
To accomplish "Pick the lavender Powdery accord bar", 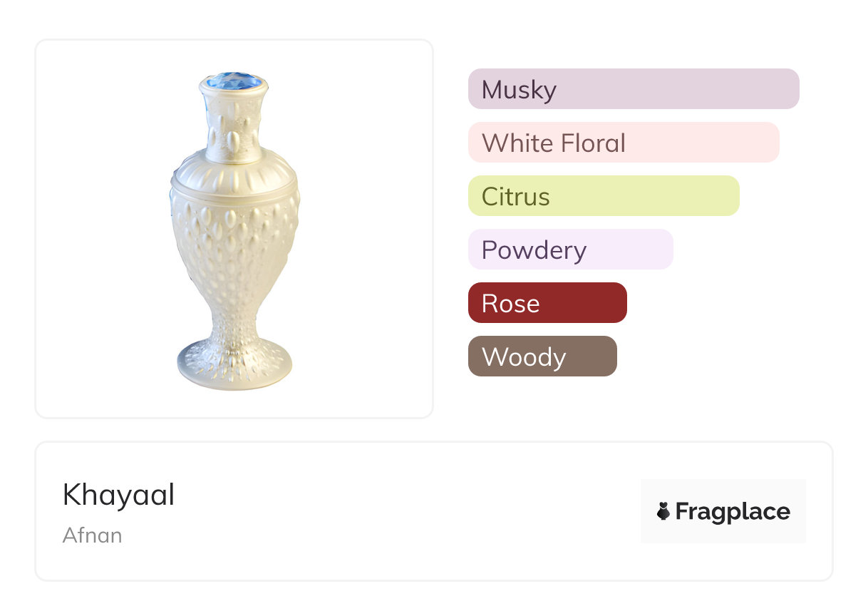I will coord(570,250).
